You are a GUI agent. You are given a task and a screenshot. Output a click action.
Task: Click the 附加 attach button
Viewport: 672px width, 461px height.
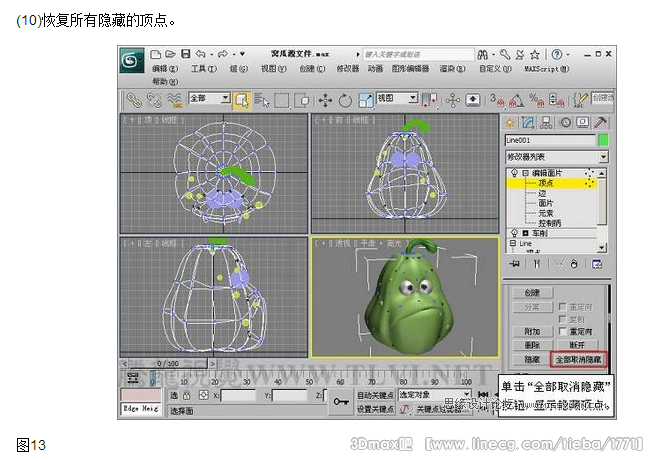pos(532,332)
